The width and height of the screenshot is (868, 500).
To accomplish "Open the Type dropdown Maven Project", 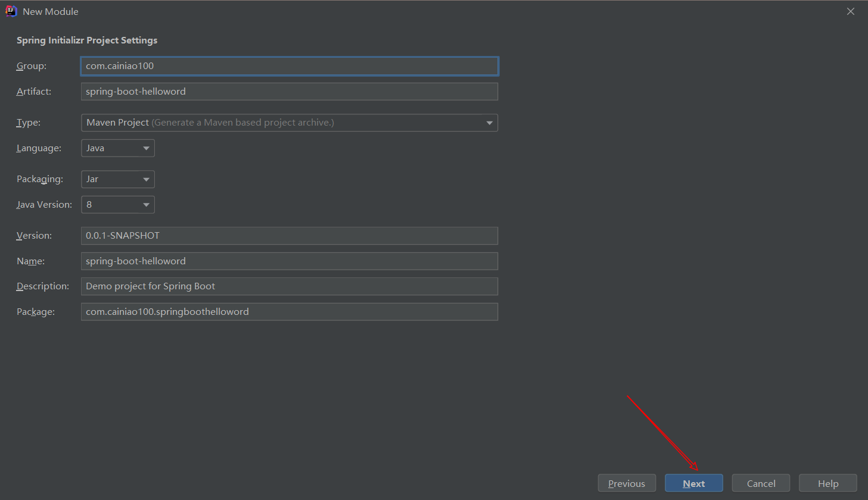I will coord(290,123).
